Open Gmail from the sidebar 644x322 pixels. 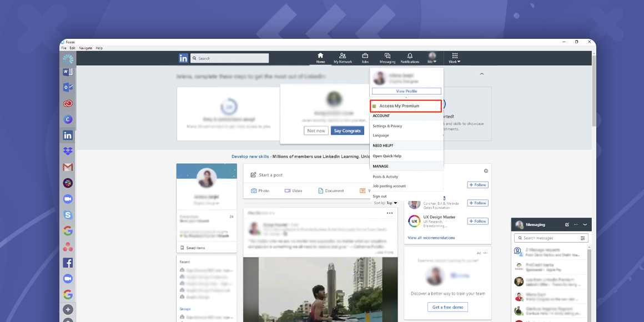point(68,167)
